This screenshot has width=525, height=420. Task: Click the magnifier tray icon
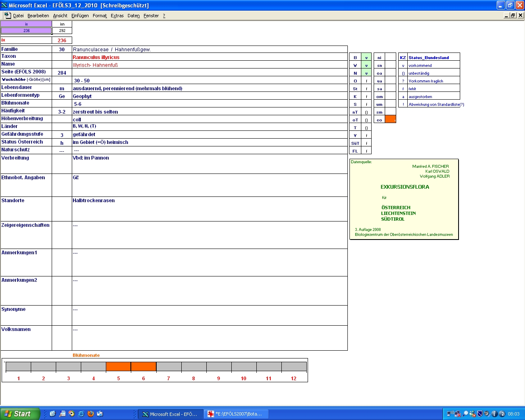[x=465, y=414]
